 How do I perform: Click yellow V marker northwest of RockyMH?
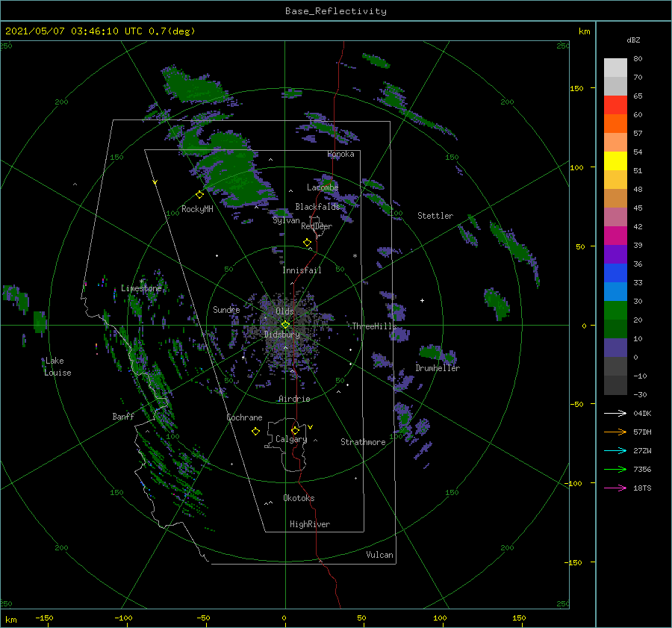click(155, 183)
